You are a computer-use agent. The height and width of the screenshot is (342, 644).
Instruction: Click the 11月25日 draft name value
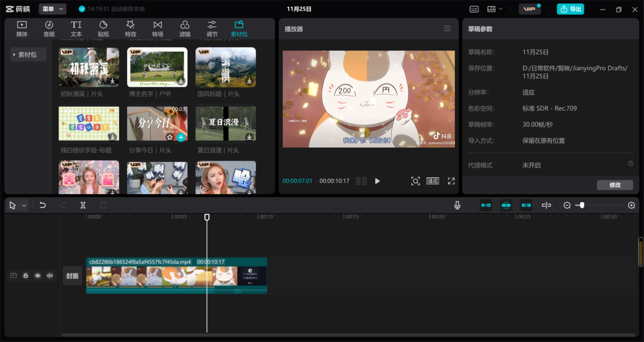536,52
